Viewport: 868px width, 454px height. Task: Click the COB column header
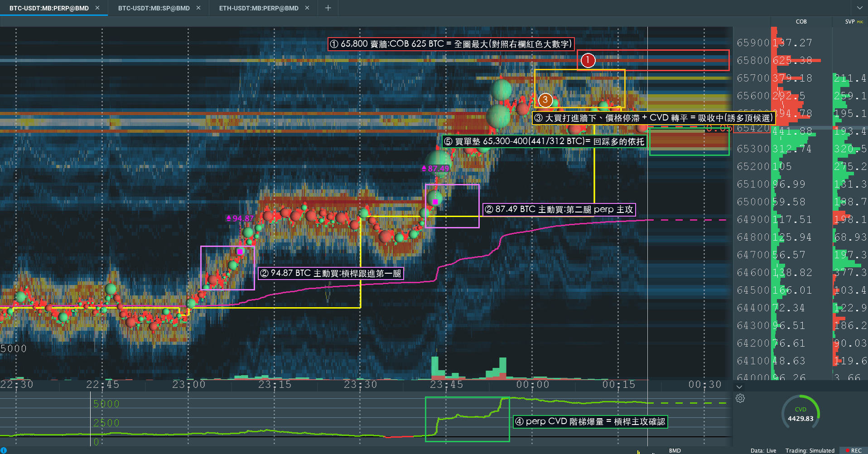[x=801, y=22]
